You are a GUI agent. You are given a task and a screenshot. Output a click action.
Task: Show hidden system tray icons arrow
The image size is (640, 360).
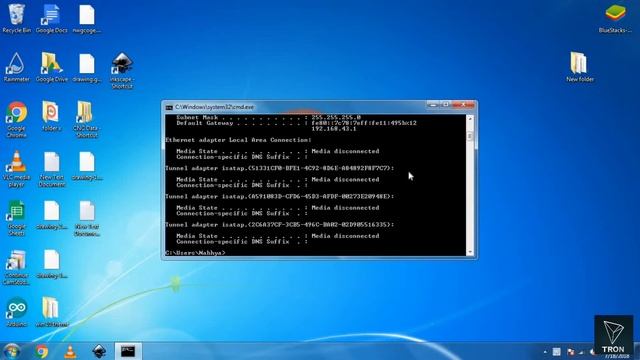pos(545,352)
